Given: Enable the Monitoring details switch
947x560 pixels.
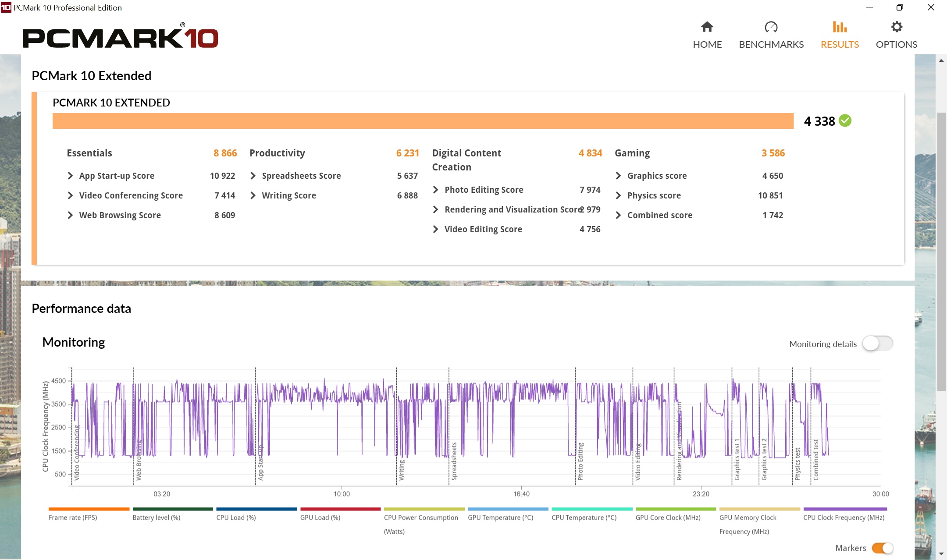Looking at the screenshot, I should (877, 344).
